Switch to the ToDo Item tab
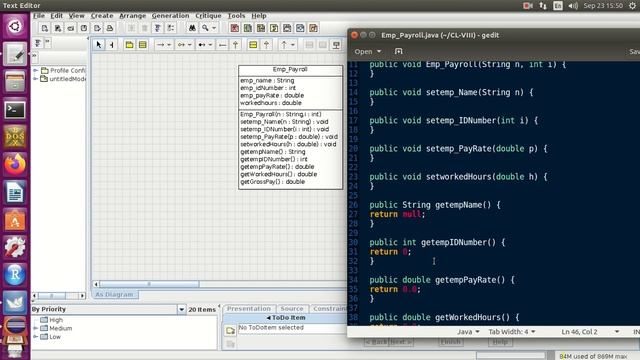The image size is (640, 360). (286, 318)
